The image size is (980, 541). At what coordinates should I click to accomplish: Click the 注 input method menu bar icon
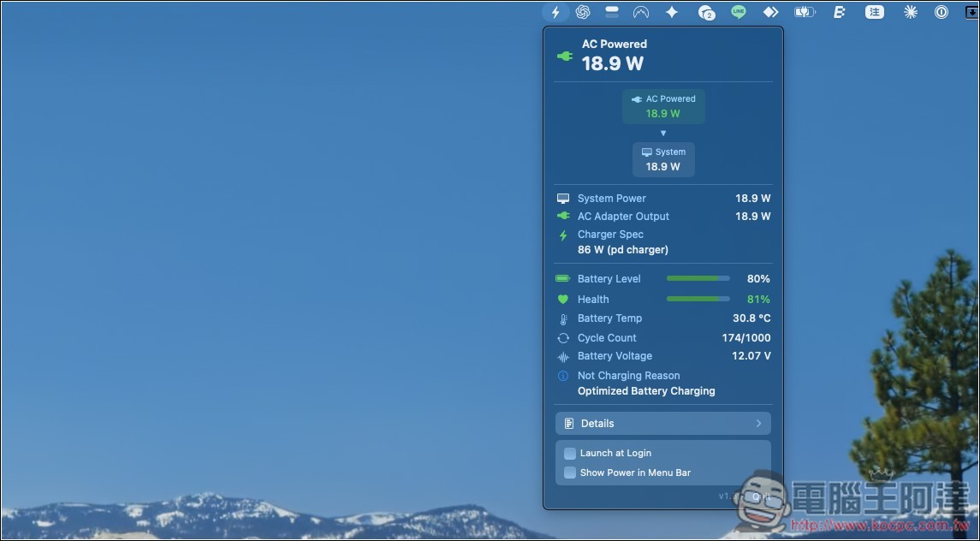click(875, 12)
